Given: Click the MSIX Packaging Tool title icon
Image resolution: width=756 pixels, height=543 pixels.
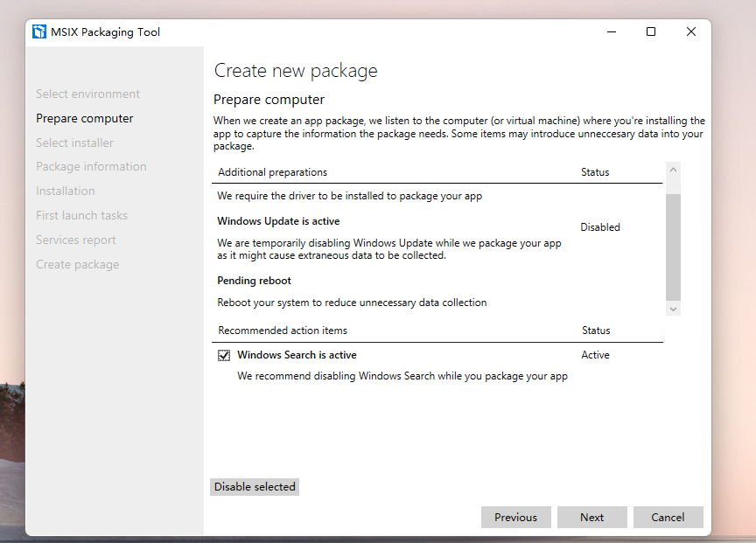Looking at the screenshot, I should pyautogui.click(x=39, y=31).
